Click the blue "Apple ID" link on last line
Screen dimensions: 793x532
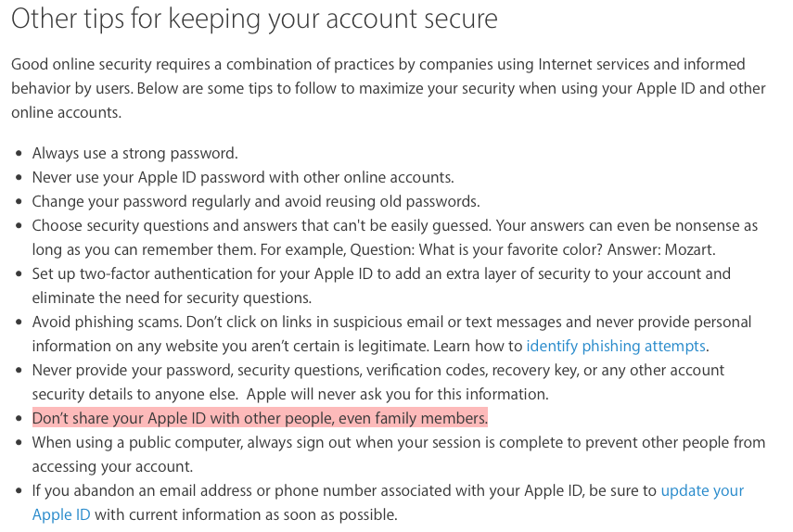pos(61,514)
